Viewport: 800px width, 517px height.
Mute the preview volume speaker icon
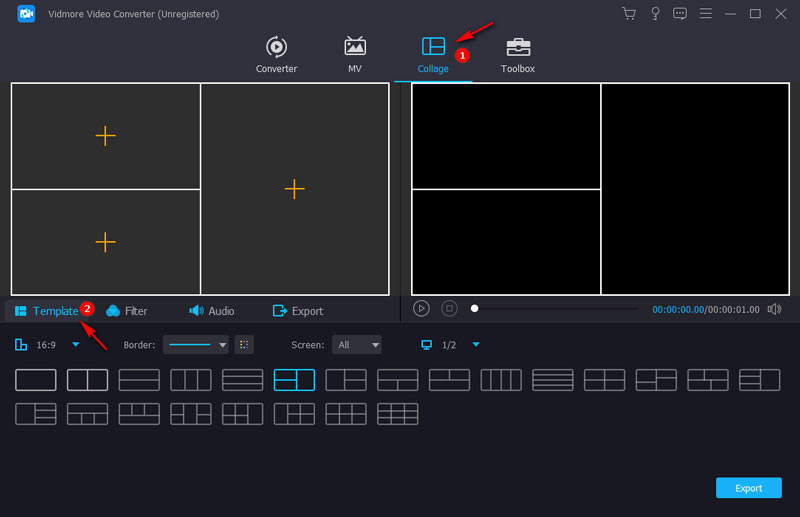click(x=774, y=309)
